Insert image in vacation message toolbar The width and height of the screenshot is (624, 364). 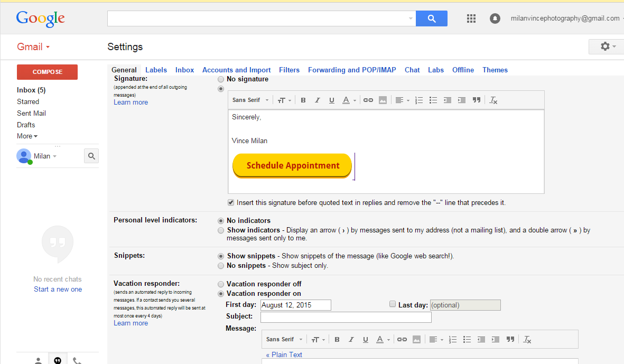[416, 339]
